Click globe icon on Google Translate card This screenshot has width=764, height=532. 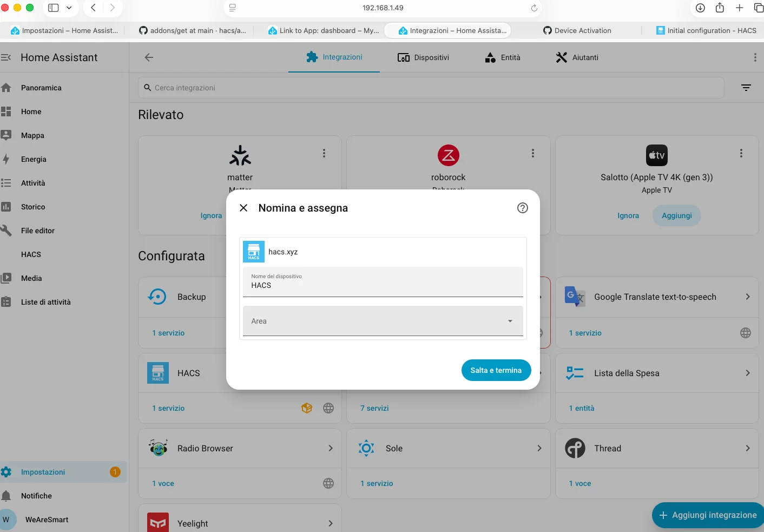click(746, 333)
